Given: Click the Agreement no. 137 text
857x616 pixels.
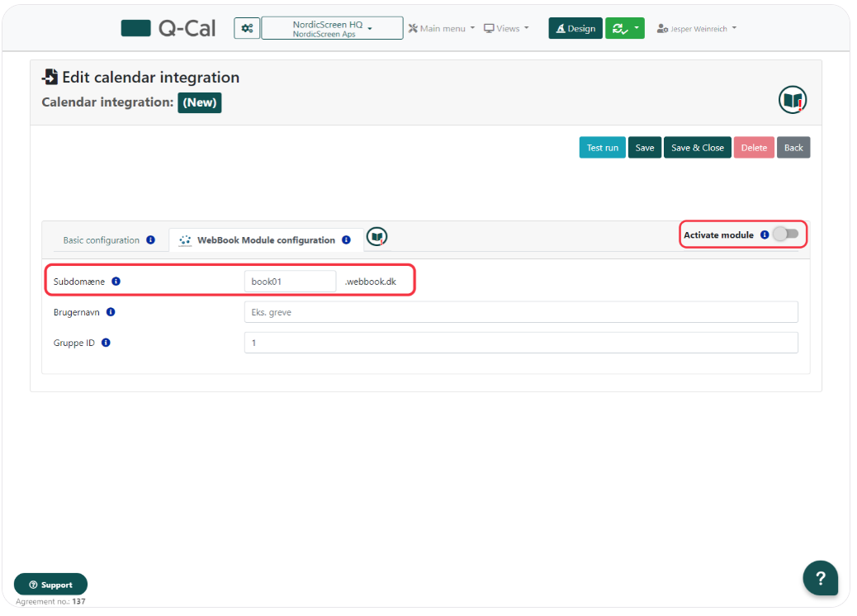Looking at the screenshot, I should 50,601.
